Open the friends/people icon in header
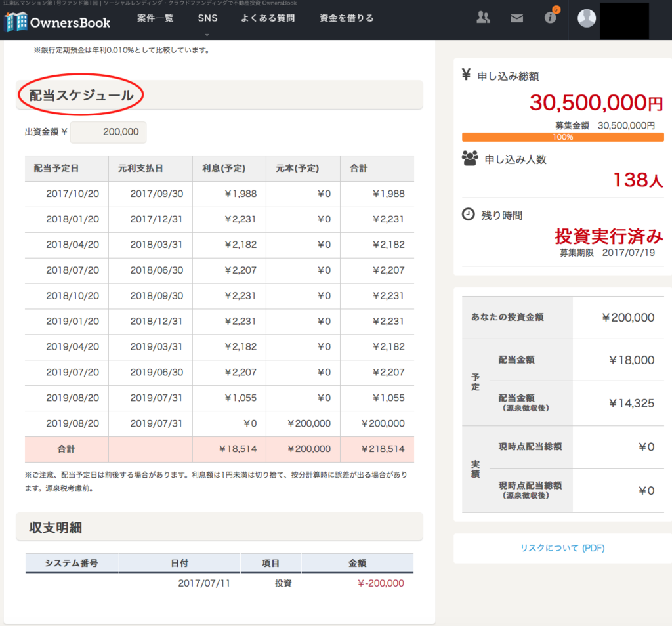 click(483, 18)
